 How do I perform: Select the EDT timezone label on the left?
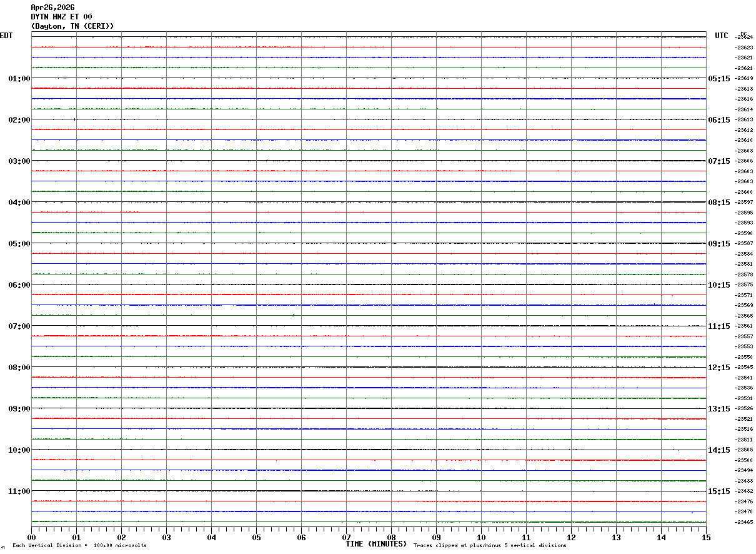6,36
